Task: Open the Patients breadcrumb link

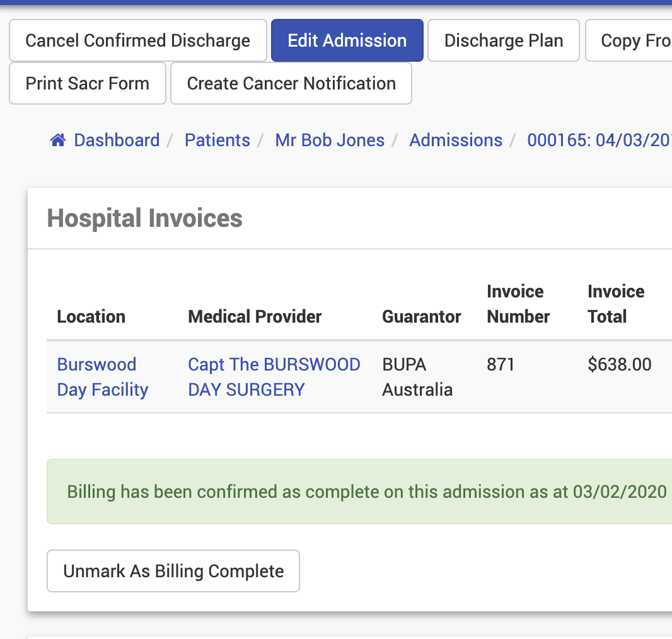Action: pyautogui.click(x=217, y=140)
